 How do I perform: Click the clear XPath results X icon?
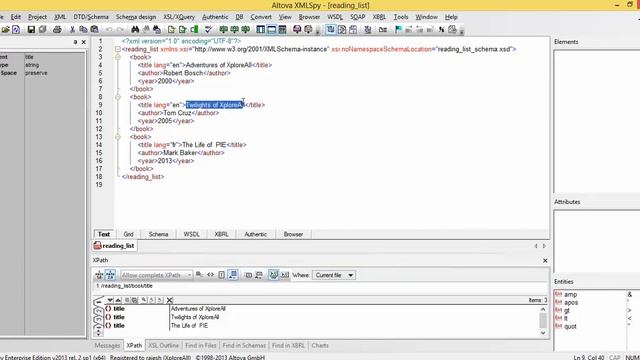[169, 300]
